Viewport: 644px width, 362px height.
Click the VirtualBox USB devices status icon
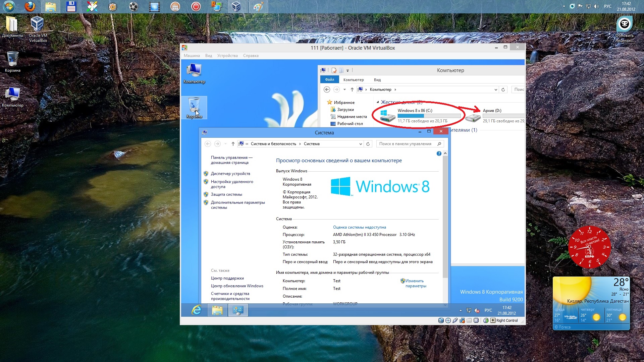pos(455,320)
